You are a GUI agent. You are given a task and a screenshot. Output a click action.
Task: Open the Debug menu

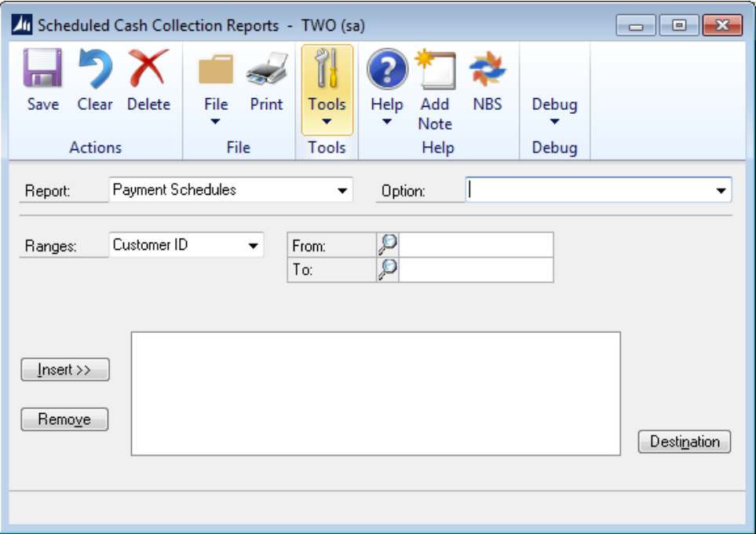pyautogui.click(x=554, y=110)
